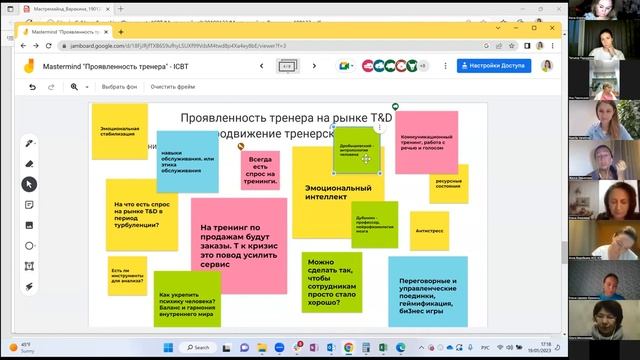Screen dimensions: 640x360
Task: Open Microsoft Edge from taskbar
Action: [401, 347]
